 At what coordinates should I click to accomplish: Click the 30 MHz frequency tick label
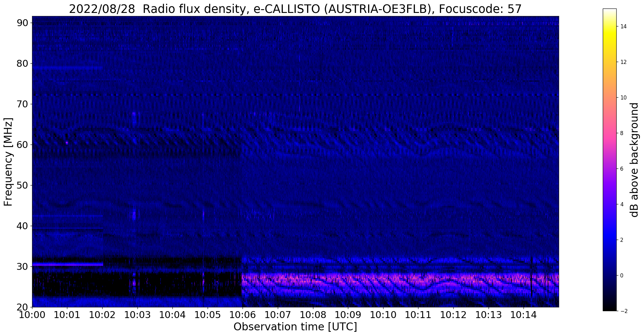point(22,266)
